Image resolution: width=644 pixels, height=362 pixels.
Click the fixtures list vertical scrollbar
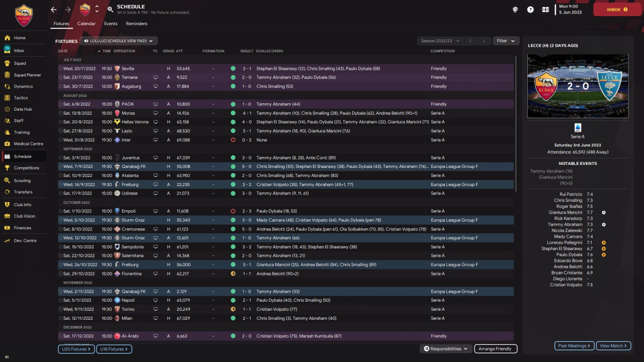517,123
